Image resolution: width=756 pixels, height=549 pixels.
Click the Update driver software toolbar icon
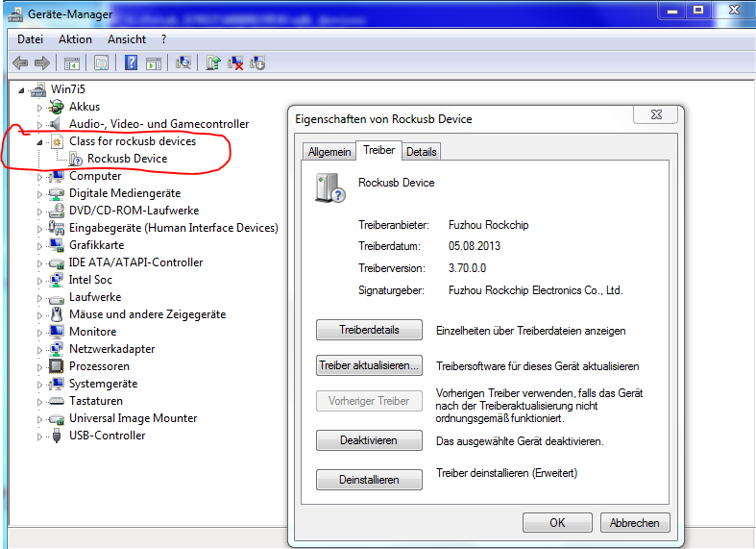click(212, 62)
